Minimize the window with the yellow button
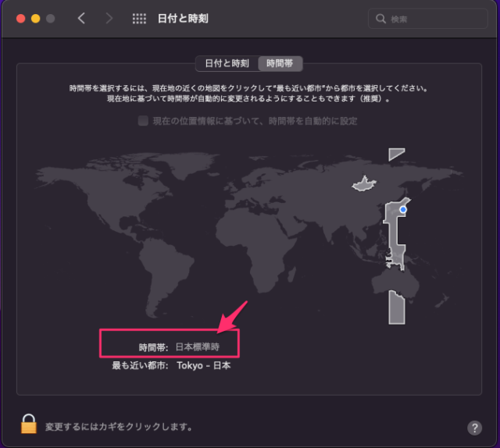The width and height of the screenshot is (500, 448). [x=36, y=19]
